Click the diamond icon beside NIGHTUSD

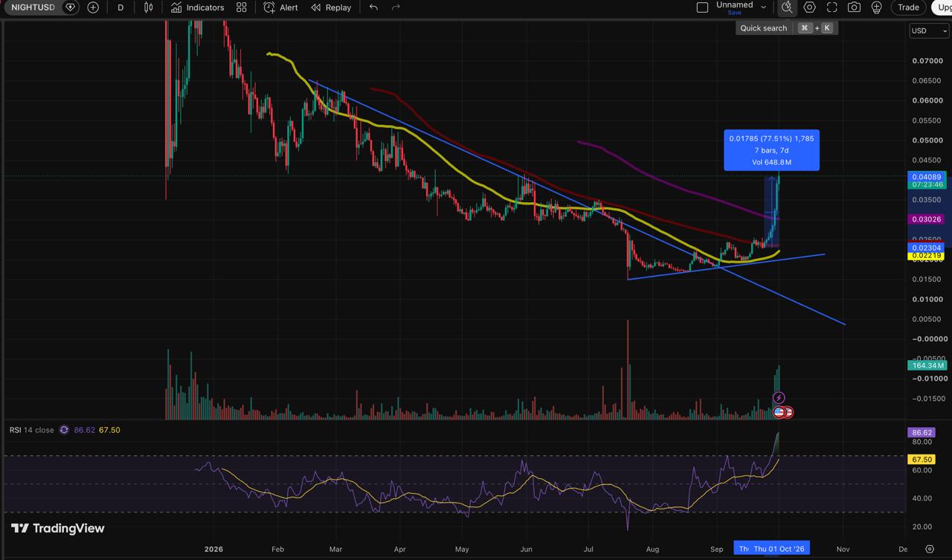tap(71, 7)
